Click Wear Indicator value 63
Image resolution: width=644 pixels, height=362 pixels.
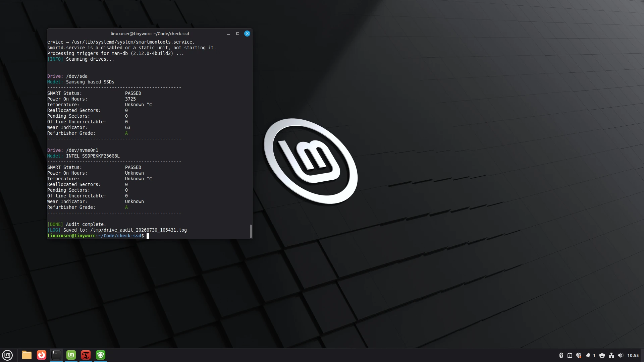128,128
